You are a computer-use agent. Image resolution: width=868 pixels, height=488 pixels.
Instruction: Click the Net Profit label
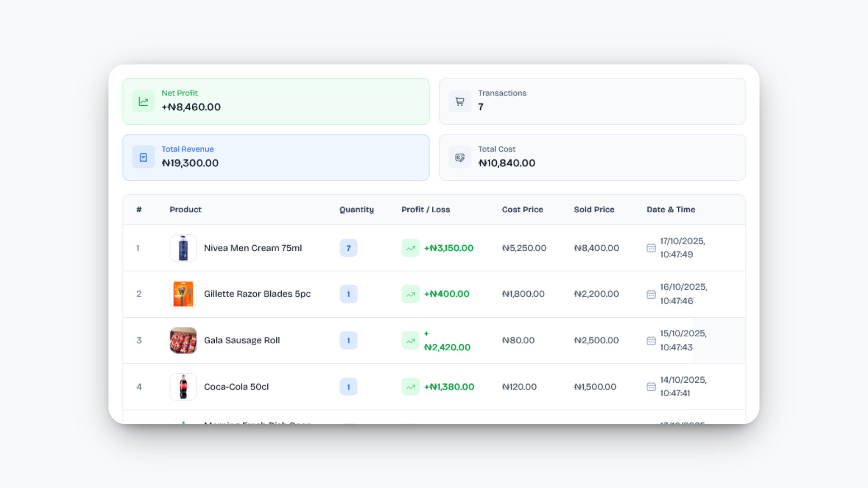coord(179,93)
